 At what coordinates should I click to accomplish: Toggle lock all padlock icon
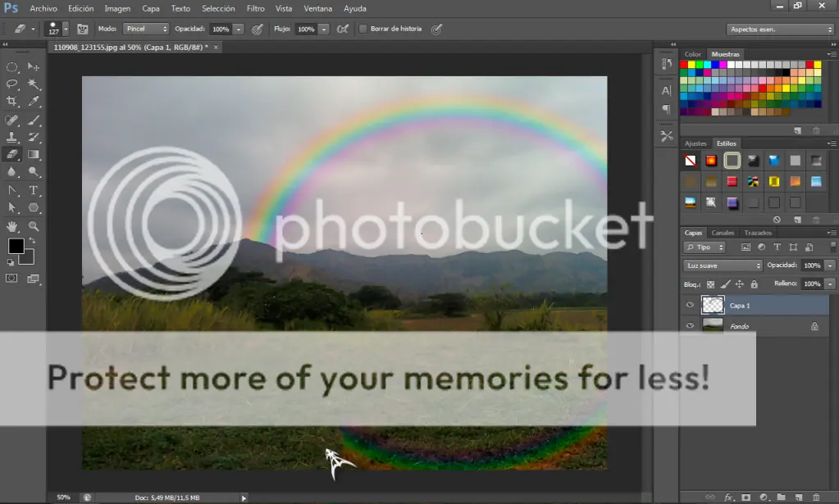754,284
